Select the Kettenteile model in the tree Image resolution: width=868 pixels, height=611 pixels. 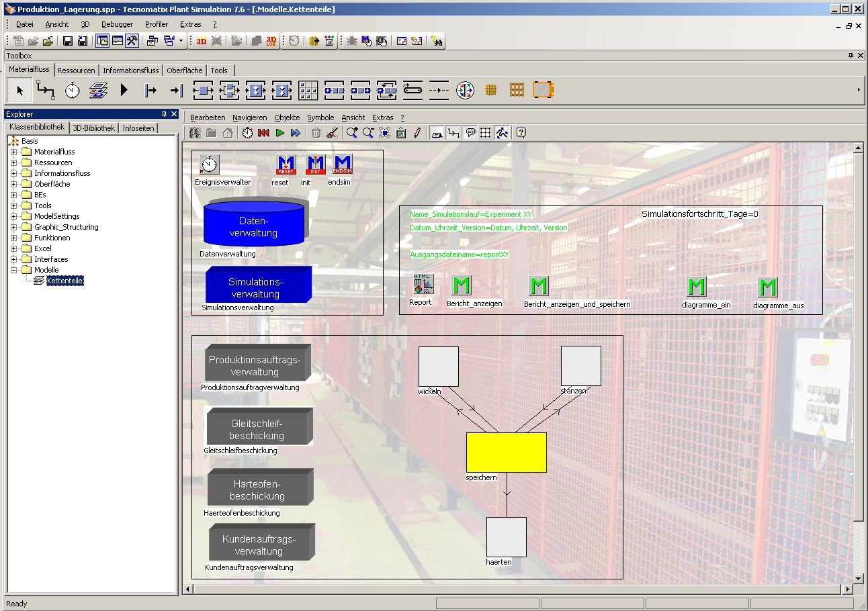(x=65, y=281)
